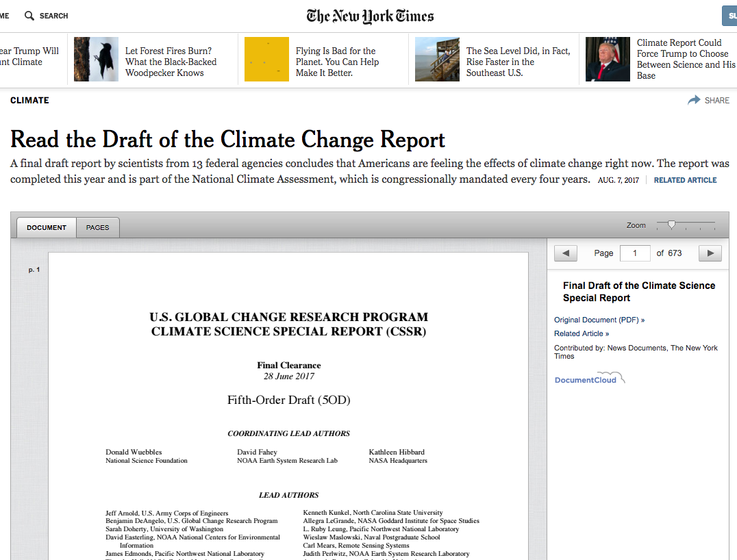Click The New York Times logo
Image resolution: width=737 pixels, height=560 pixels.
[370, 16]
